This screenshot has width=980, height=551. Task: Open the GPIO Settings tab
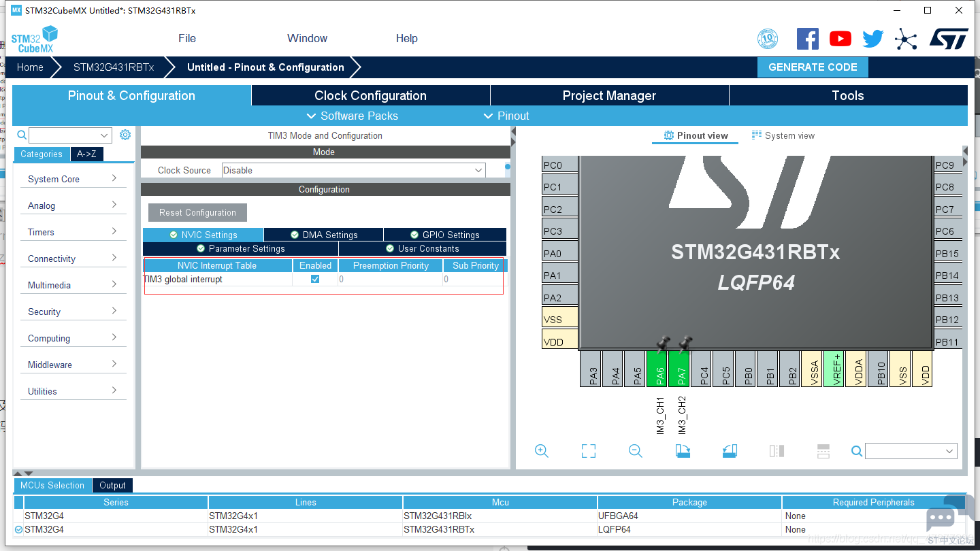point(444,235)
